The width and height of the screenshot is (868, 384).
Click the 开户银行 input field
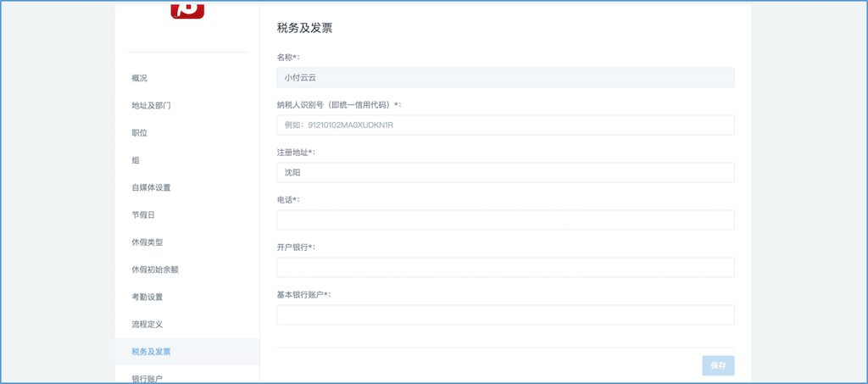click(x=505, y=267)
